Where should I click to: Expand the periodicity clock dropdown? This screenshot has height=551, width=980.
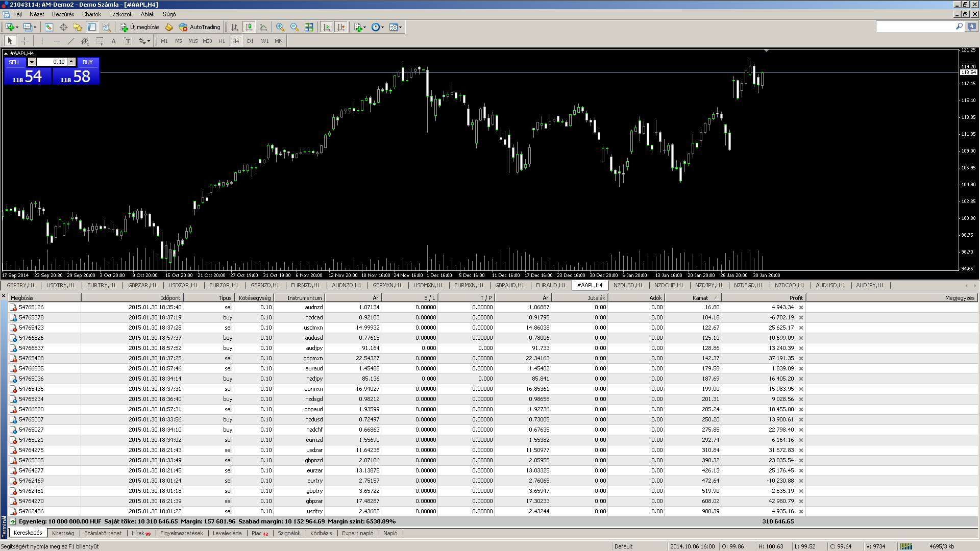pyautogui.click(x=382, y=27)
